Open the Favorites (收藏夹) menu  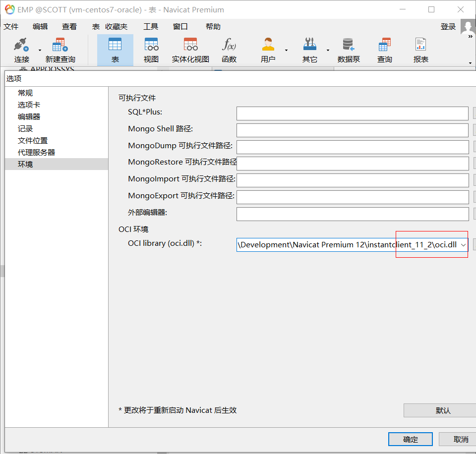[x=116, y=27]
